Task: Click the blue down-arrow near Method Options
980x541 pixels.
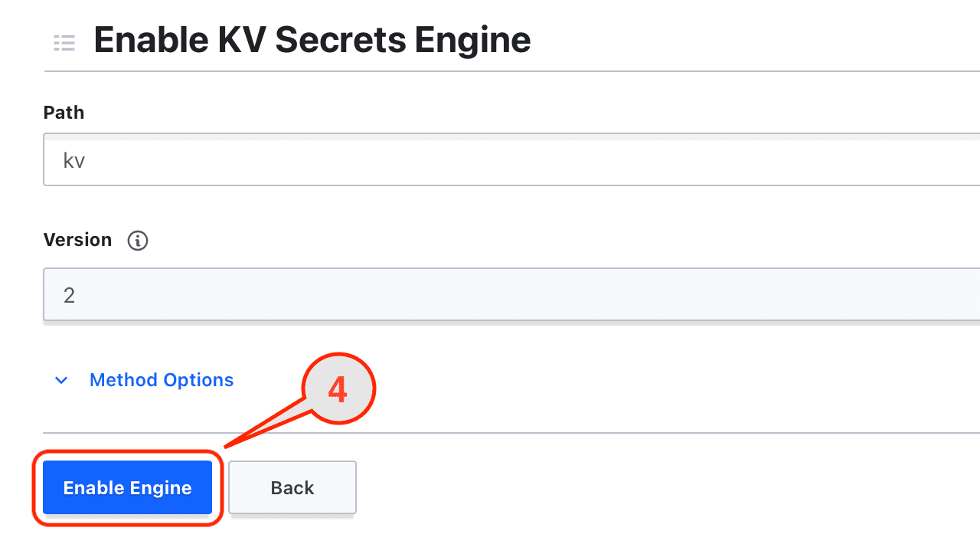Action: pyautogui.click(x=61, y=380)
